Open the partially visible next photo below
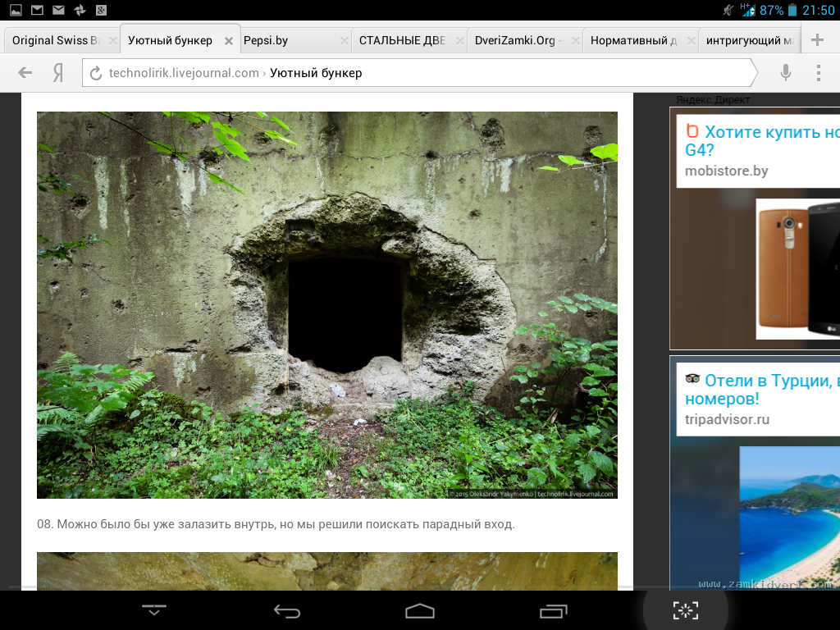 point(326,571)
